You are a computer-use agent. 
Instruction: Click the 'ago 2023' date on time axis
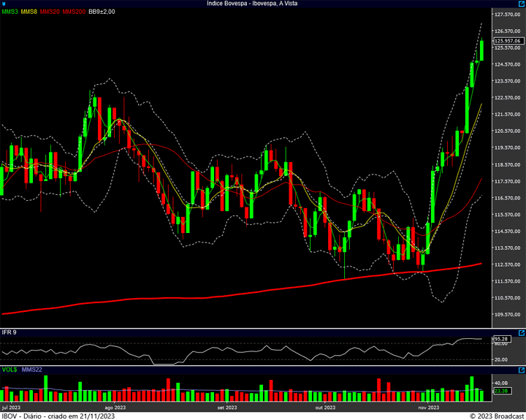(x=115, y=407)
